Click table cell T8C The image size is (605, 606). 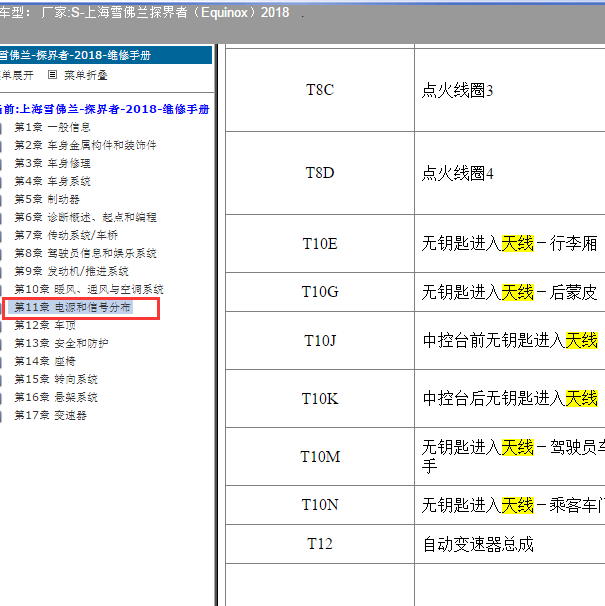click(320, 90)
